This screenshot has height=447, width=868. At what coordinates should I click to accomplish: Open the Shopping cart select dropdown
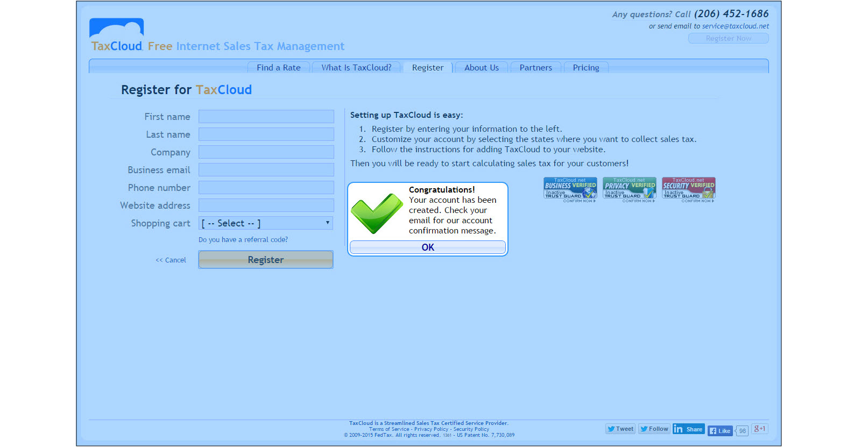[266, 223]
